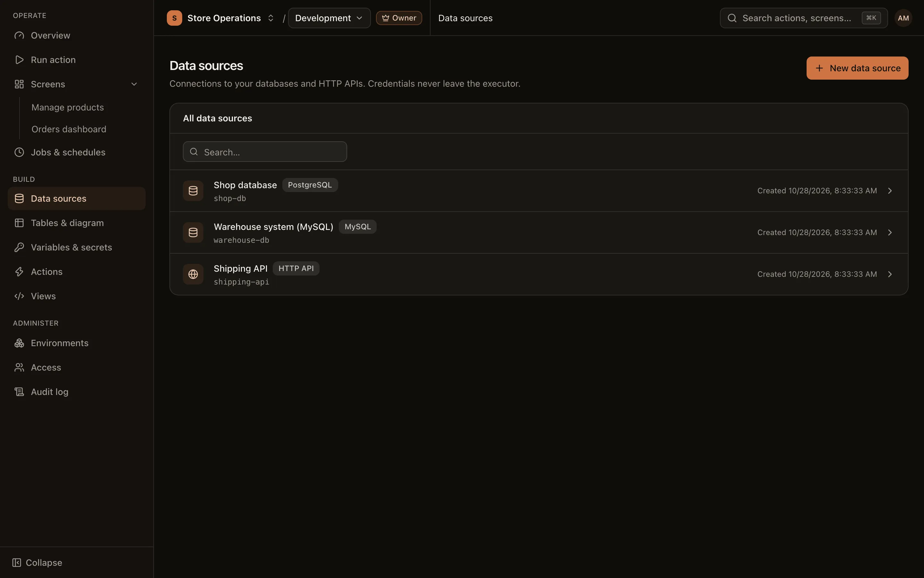Click the Audit log scroll icon
924x578 pixels.
[19, 392]
